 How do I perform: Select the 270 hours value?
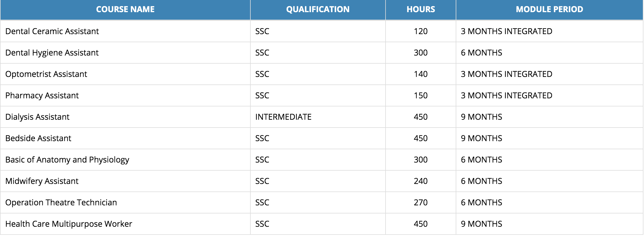[420, 202]
